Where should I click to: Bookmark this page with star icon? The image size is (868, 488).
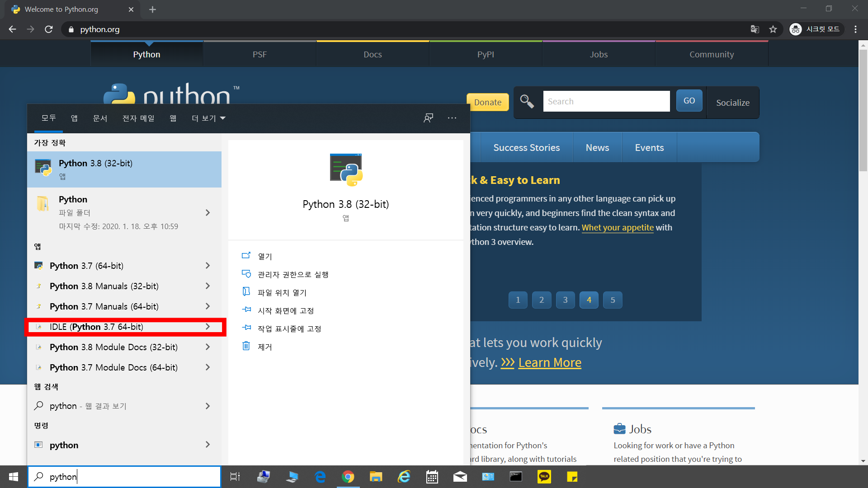point(773,29)
